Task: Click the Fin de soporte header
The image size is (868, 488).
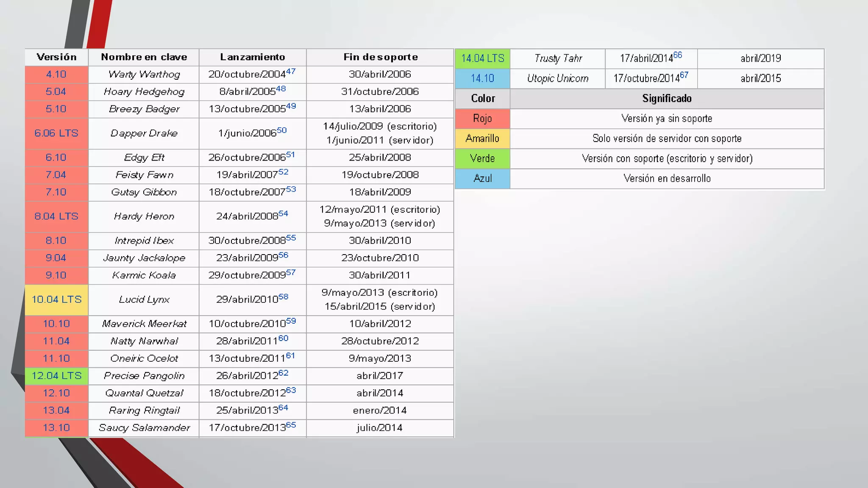Action: pyautogui.click(x=380, y=57)
